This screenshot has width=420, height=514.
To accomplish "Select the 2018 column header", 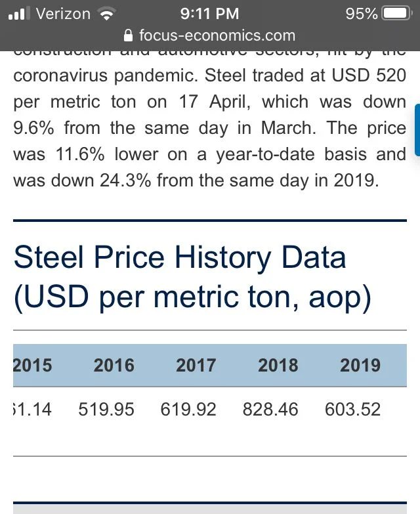I will click(278, 365).
